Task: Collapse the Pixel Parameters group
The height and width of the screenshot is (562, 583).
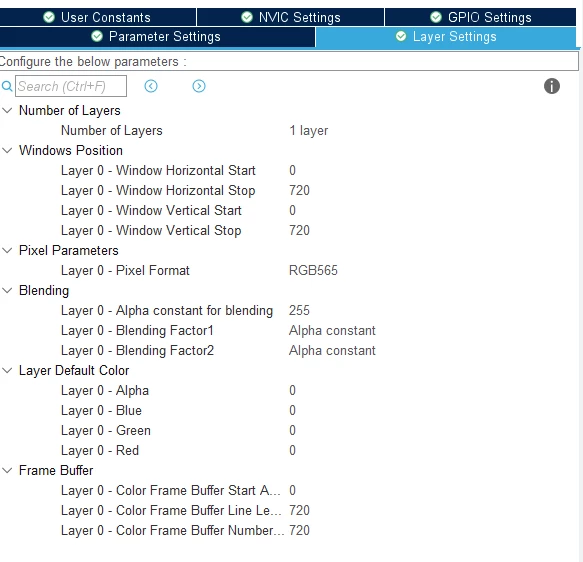Action: [x=7, y=250]
